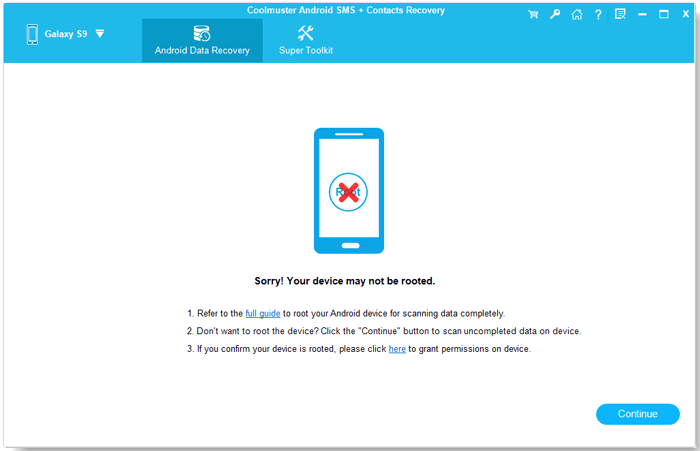700x451 pixels.
Task: Close the Coolmuster window
Action: 686,14
